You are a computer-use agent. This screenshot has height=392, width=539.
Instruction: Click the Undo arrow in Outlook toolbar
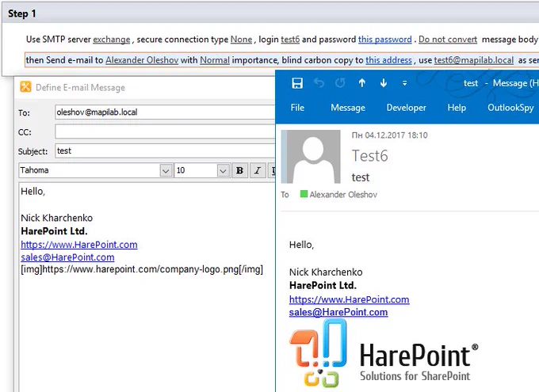pyautogui.click(x=319, y=83)
